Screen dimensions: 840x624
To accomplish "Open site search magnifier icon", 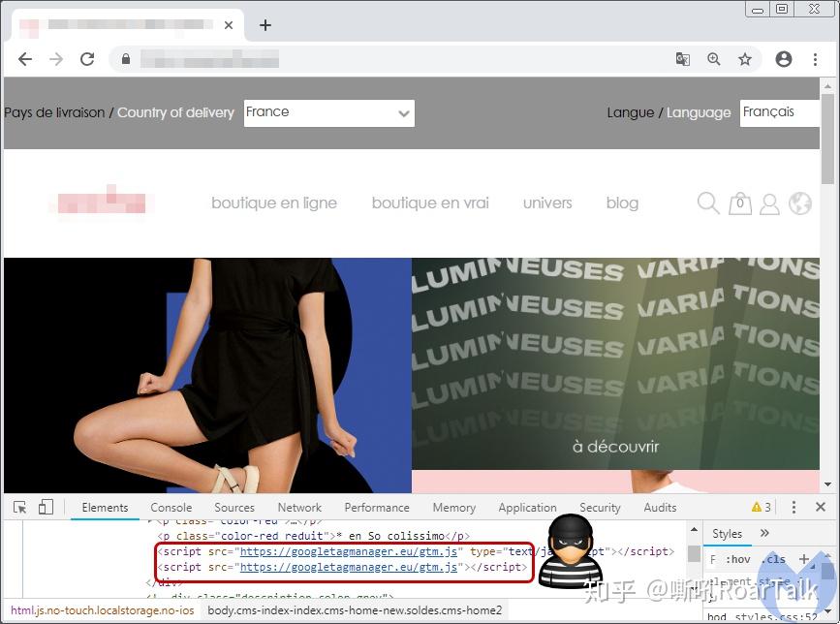I will click(x=708, y=203).
